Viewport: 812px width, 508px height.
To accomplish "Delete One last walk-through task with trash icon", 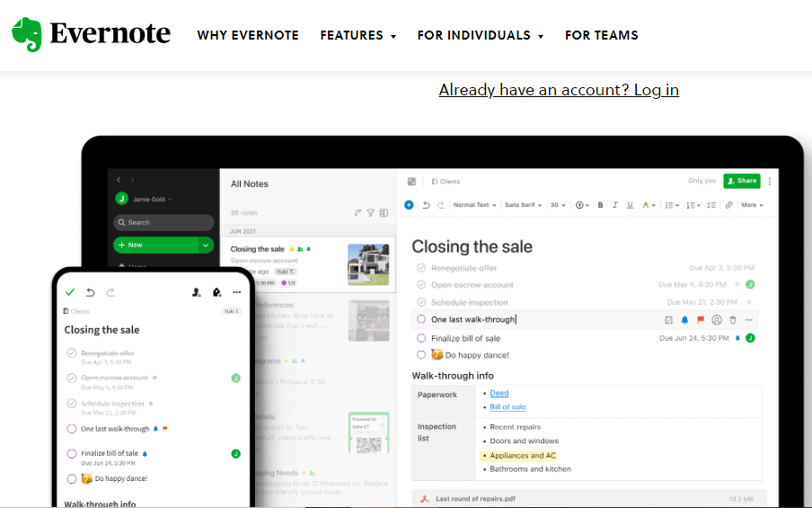I will pos(733,320).
